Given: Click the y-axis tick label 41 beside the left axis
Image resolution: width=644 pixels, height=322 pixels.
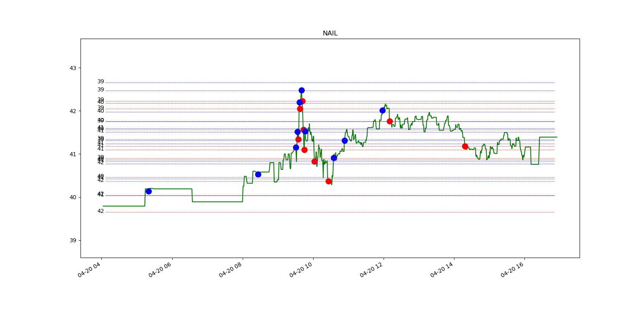Looking at the screenshot, I should point(73,154).
